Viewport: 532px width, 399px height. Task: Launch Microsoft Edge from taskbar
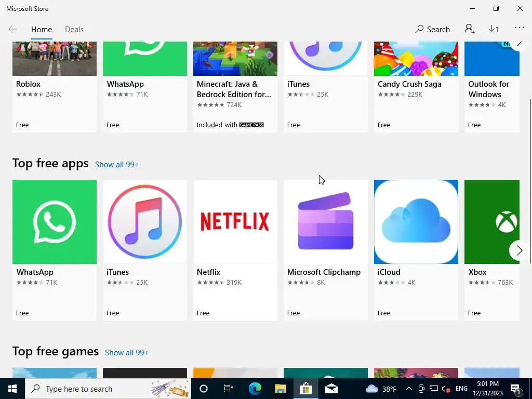[255, 389]
